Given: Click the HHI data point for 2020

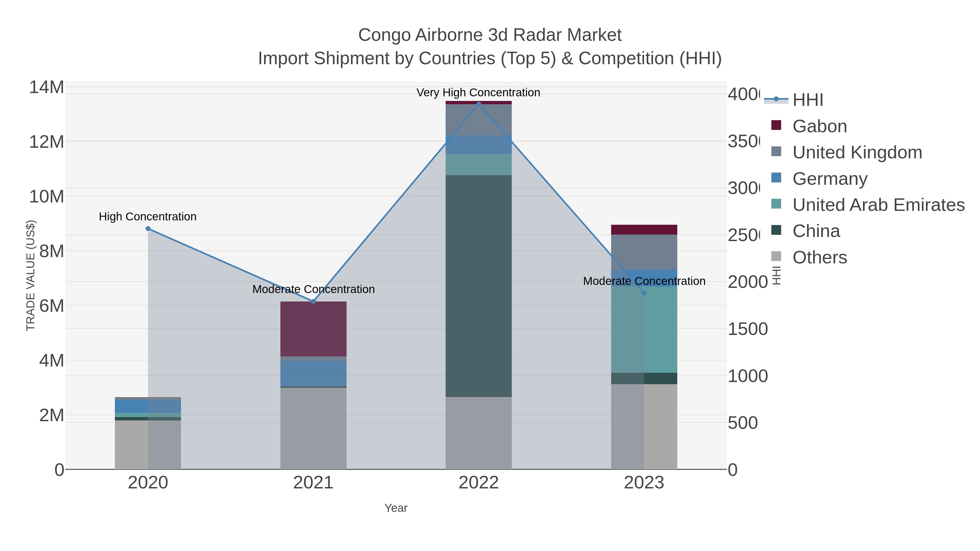Looking at the screenshot, I should point(148,229).
